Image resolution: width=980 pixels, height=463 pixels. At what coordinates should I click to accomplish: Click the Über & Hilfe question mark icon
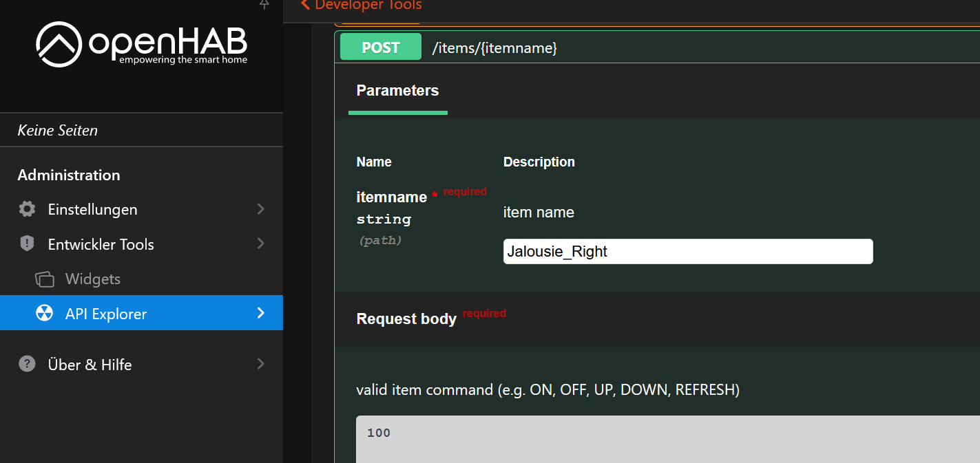27,364
